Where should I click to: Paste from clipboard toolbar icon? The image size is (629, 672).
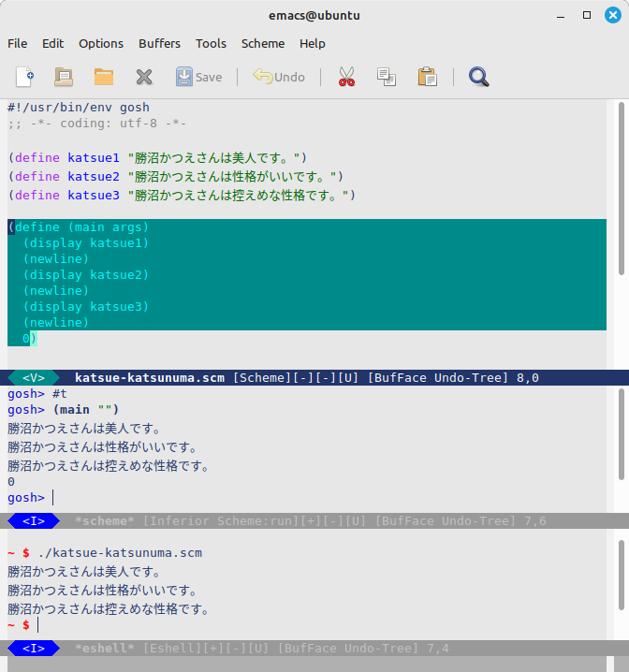[x=427, y=77]
